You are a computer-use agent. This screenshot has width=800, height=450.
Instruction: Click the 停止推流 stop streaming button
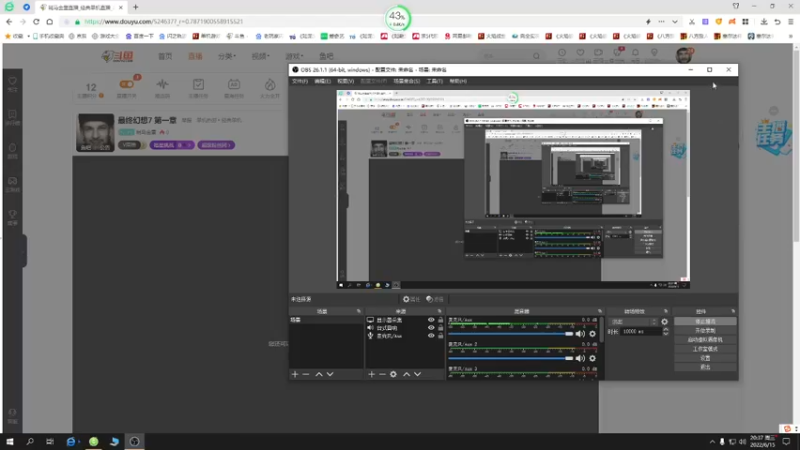705,321
